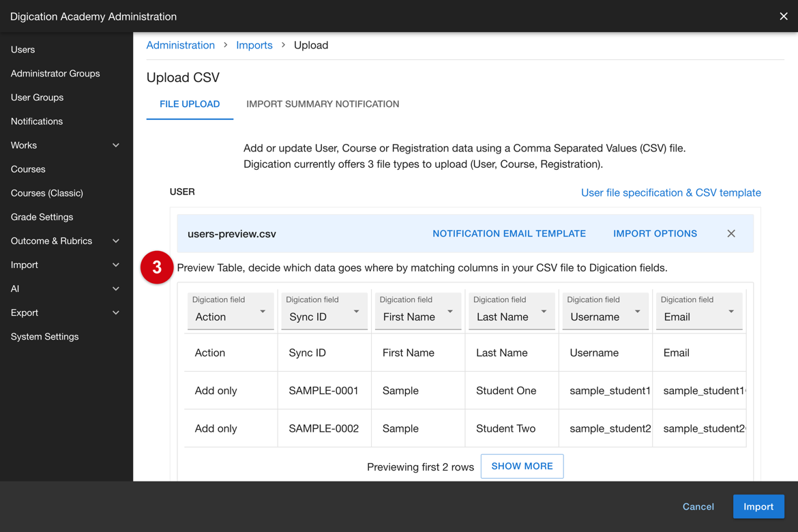Click the Sample first name in Student Two row

click(418, 428)
